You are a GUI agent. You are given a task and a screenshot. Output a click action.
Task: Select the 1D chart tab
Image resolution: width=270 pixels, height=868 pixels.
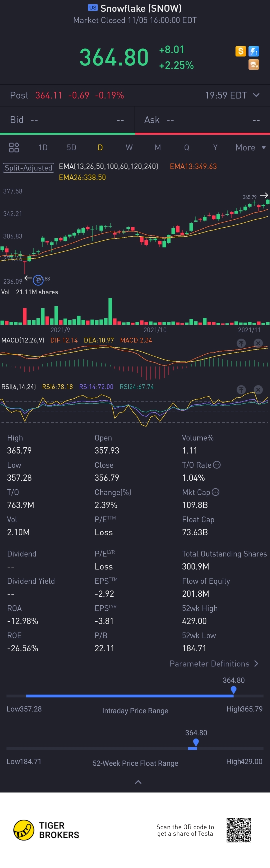tap(43, 147)
